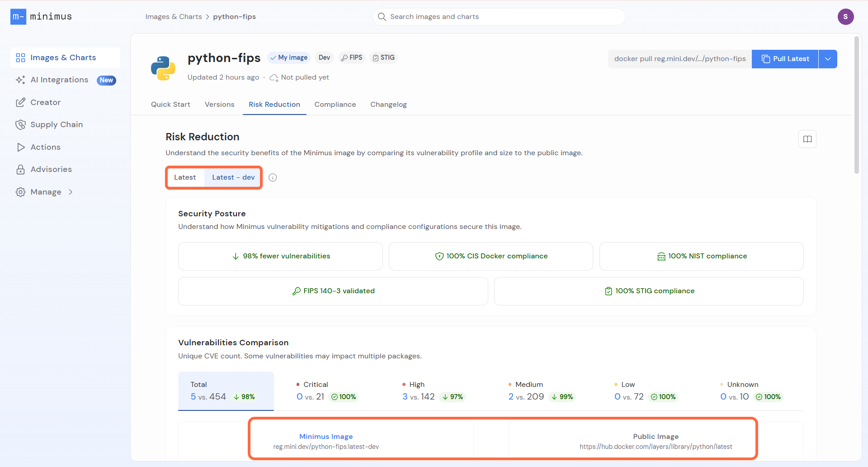The image size is (868, 467).
Task: Open the documentation book icon
Action: (807, 139)
